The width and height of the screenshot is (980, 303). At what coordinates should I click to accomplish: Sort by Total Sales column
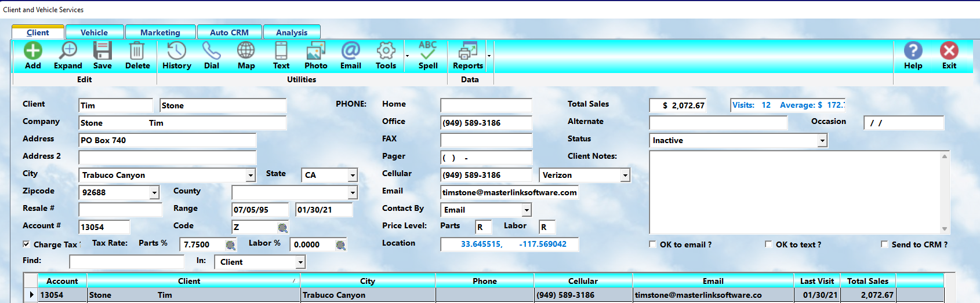pos(868,281)
